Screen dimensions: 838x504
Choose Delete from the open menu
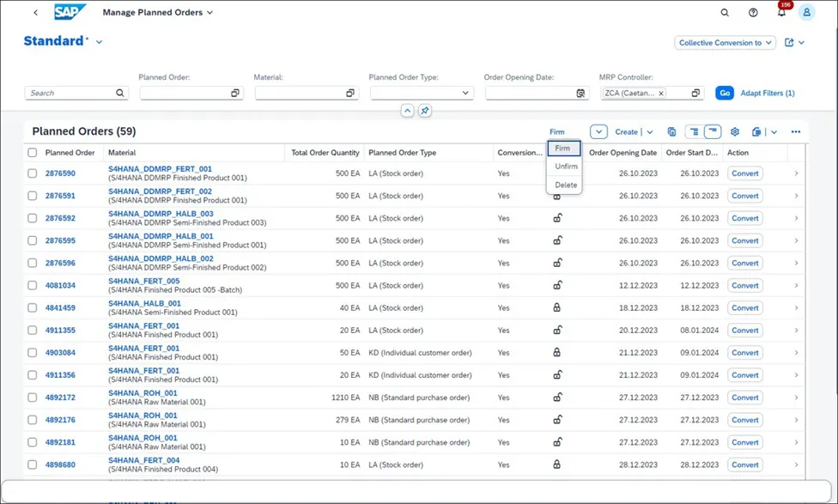click(566, 185)
